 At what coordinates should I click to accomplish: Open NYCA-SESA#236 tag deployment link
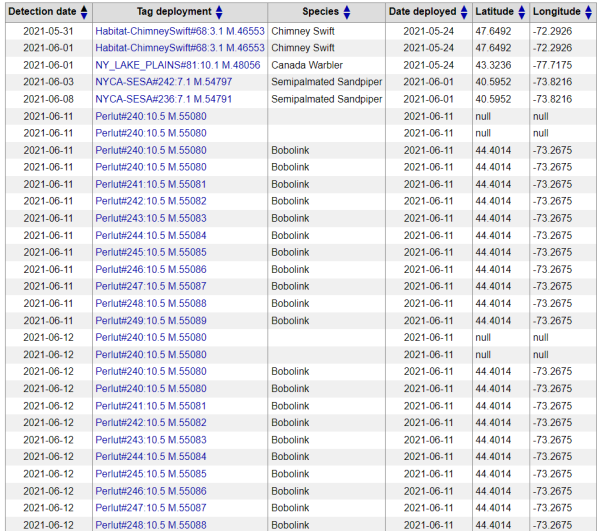coord(164,99)
